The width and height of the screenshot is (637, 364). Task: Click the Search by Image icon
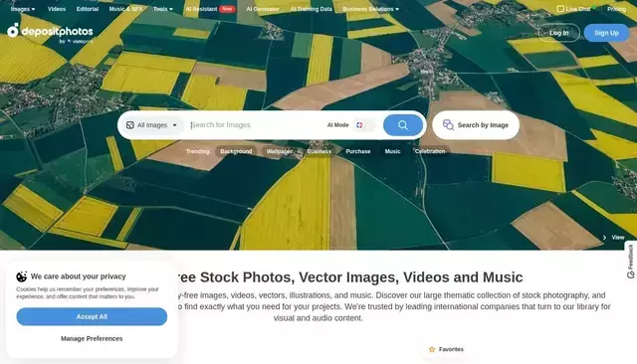click(448, 125)
